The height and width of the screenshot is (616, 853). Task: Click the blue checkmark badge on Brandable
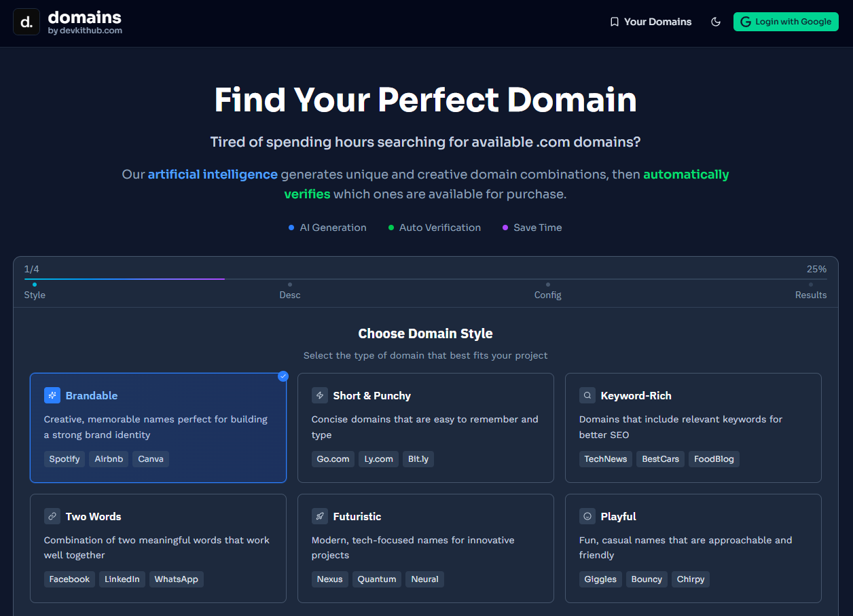(x=283, y=376)
